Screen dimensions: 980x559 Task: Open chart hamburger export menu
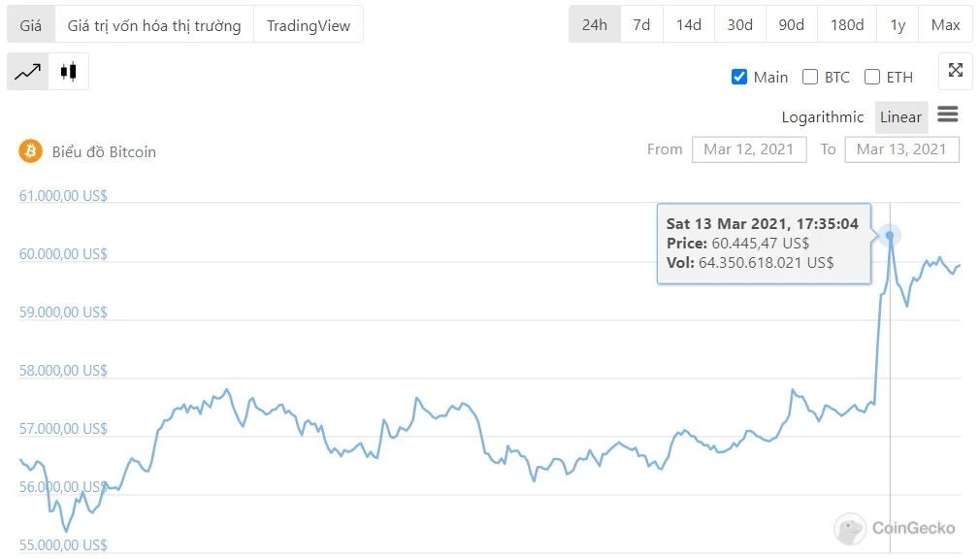(948, 115)
